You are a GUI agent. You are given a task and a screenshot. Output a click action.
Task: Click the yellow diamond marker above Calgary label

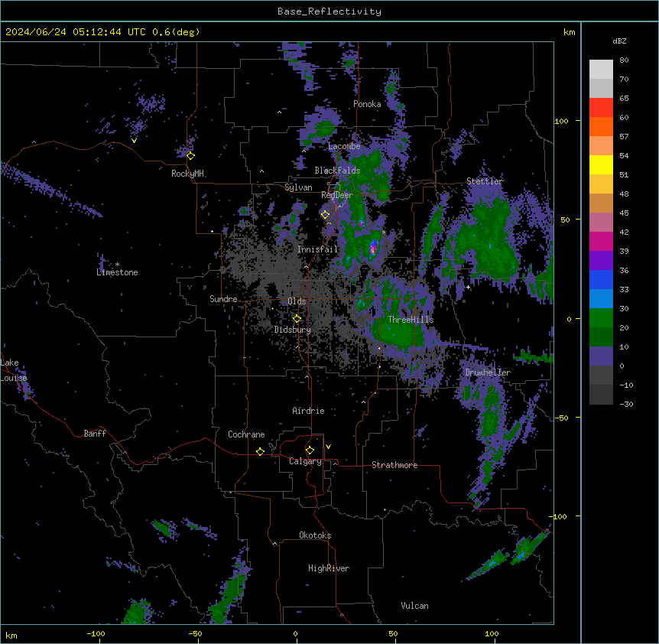coord(310,450)
